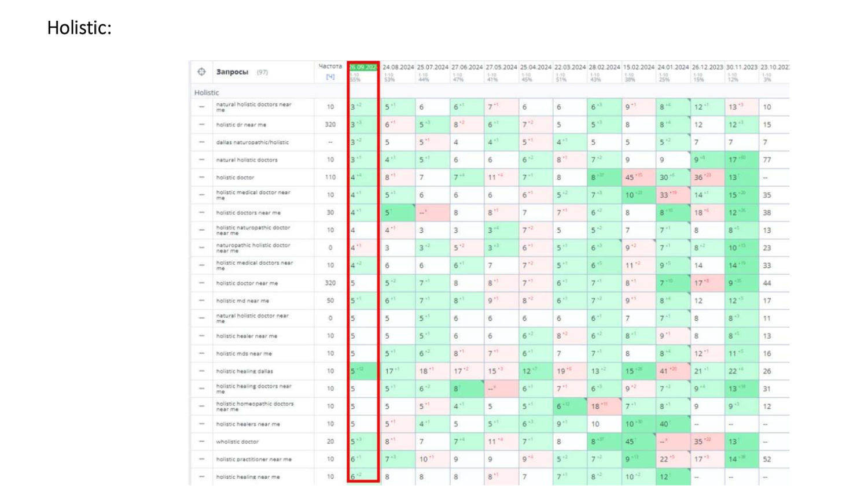
Task: Click the dash icon for holistic mds near me
Action: 201,353
